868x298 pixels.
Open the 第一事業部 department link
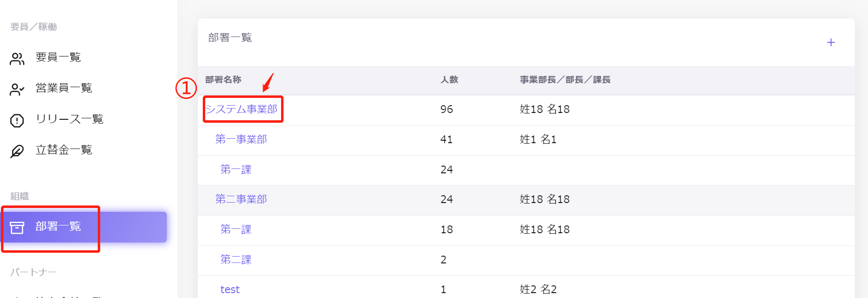(x=241, y=139)
